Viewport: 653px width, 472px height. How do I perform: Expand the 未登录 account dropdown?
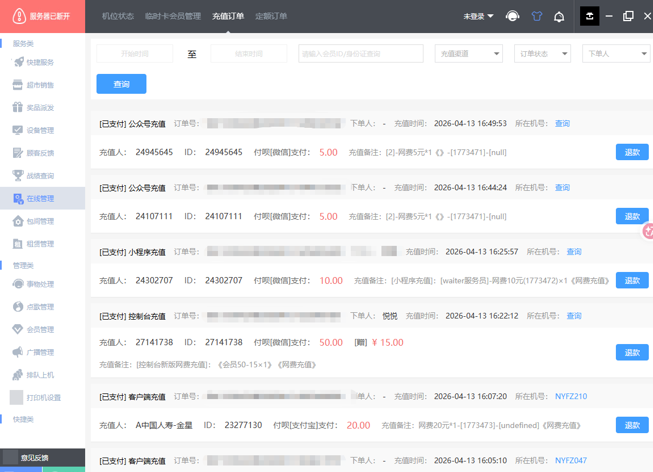(479, 16)
